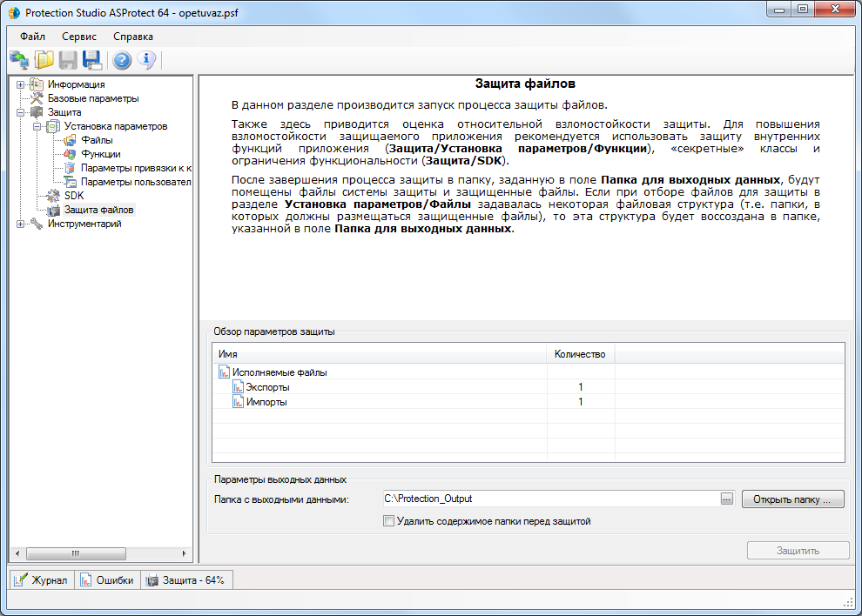Click the grayed-out save floppy icon
The height and width of the screenshot is (616, 862).
(x=68, y=60)
